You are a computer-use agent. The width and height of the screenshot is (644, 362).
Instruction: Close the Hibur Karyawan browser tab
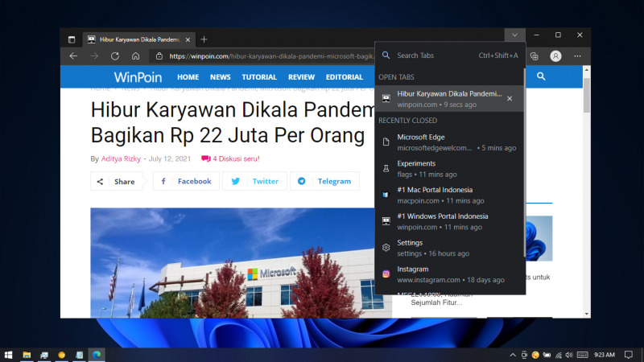188,39
